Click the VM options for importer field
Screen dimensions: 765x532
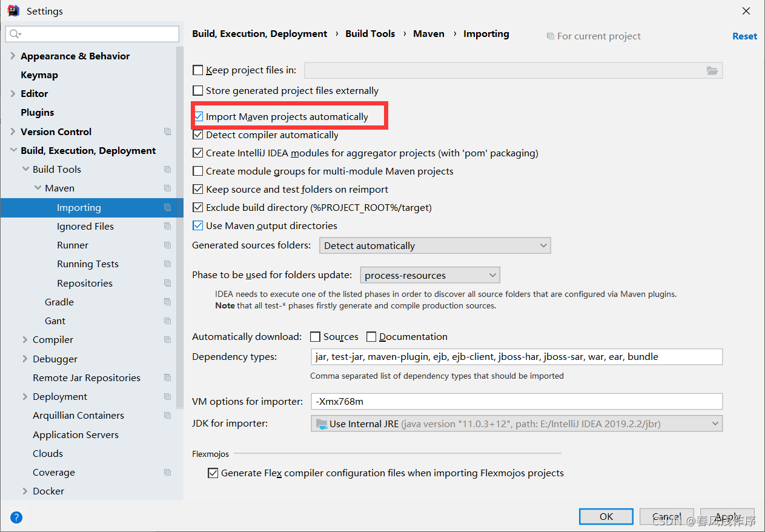pyautogui.click(x=516, y=401)
